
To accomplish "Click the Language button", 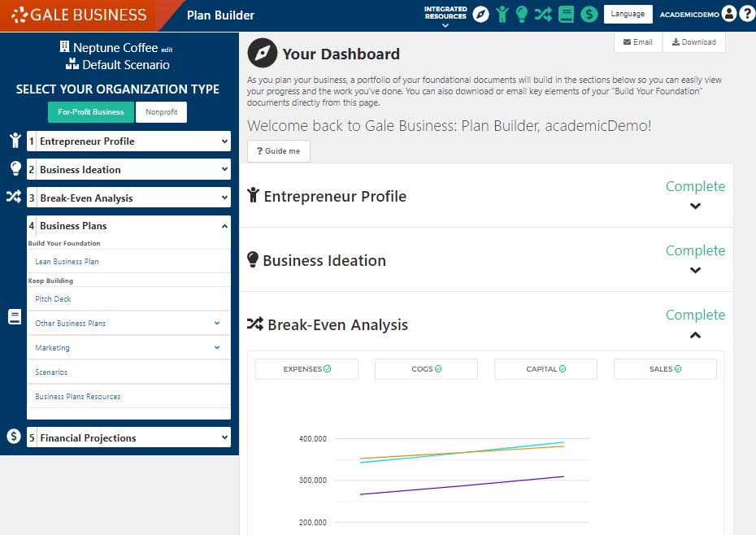I will click(628, 14).
